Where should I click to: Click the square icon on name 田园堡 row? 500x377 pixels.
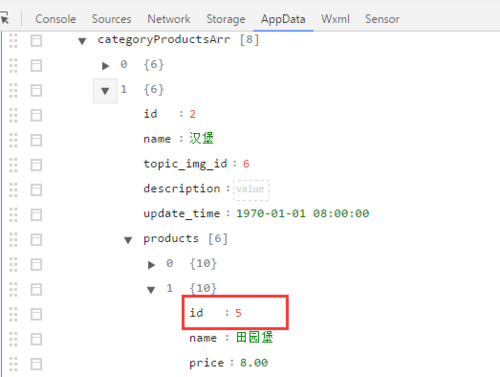click(36, 339)
